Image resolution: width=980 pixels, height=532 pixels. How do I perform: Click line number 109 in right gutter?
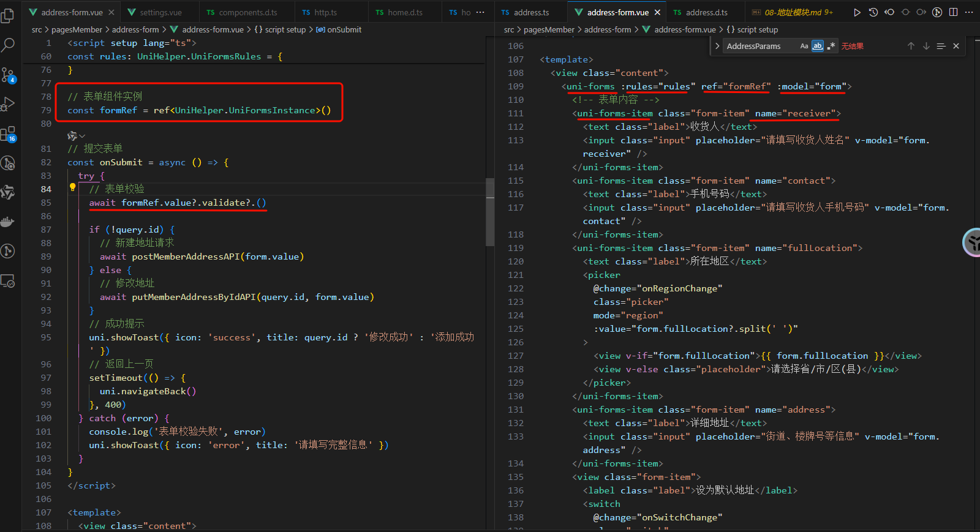[516, 86]
